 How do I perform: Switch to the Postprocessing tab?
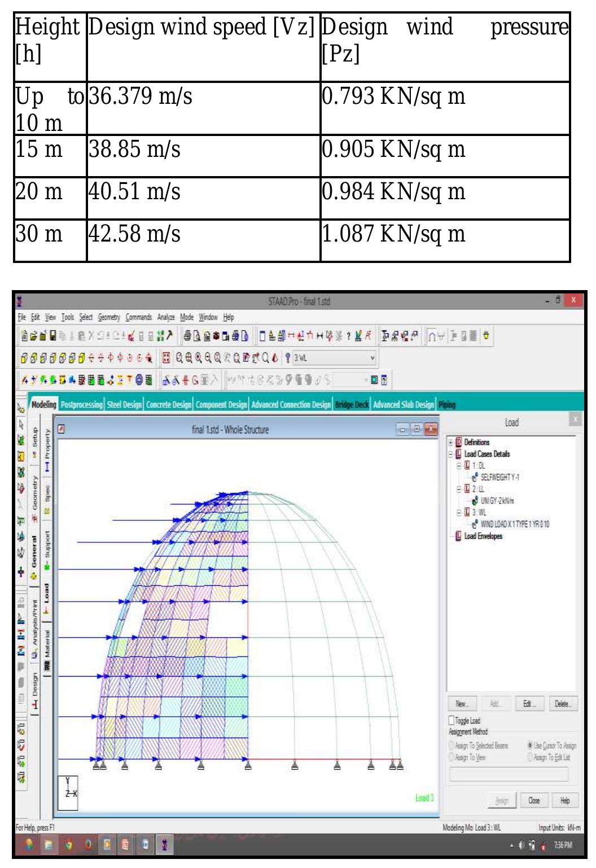coord(83,405)
